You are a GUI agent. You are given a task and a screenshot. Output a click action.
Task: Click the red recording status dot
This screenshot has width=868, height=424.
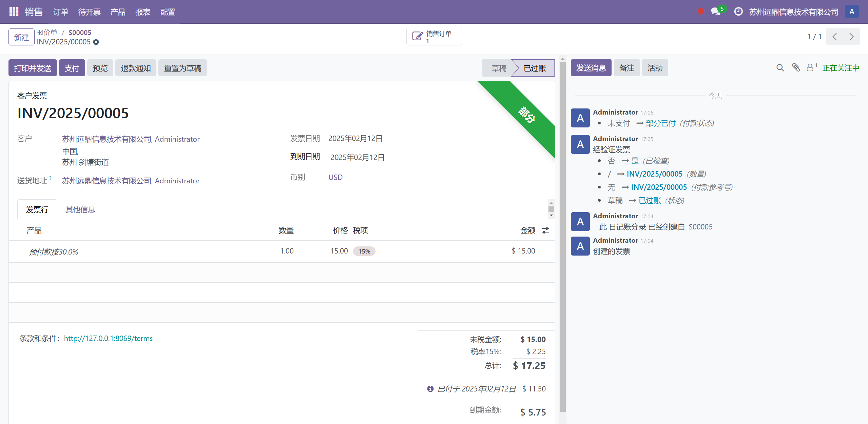pyautogui.click(x=701, y=12)
